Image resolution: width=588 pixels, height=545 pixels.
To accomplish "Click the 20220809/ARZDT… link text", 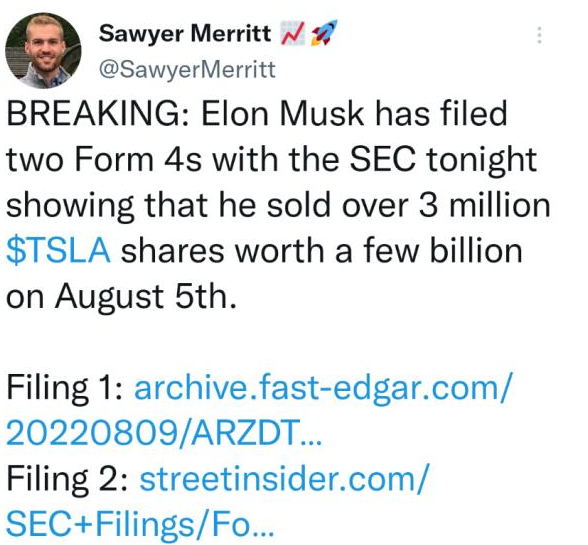I will 164,432.
